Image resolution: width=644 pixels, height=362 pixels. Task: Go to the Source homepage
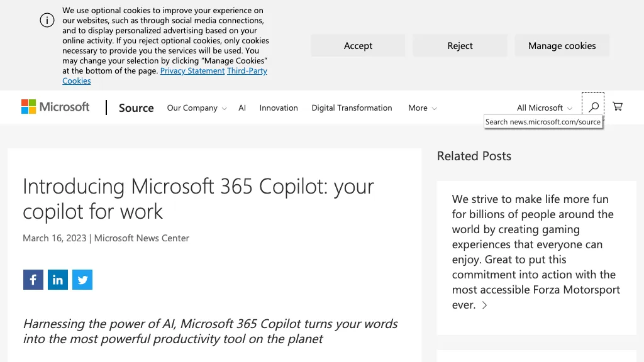(136, 107)
